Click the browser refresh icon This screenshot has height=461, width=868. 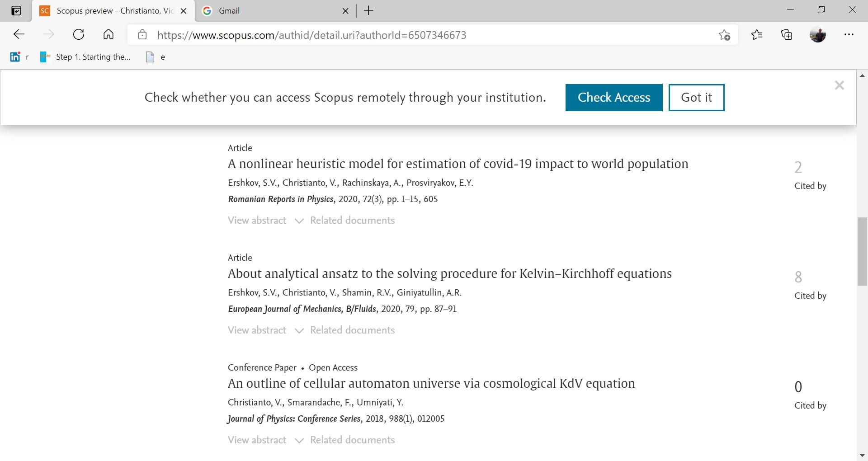[x=79, y=34]
